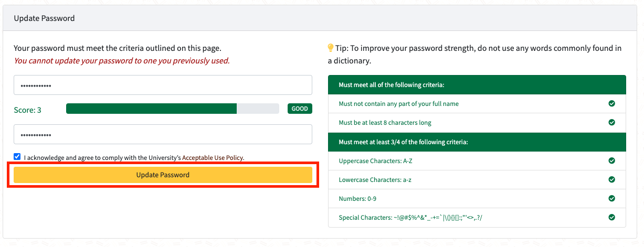Screen dimensions: 644x247
Task: Focus the first new password field
Action: [x=163, y=85]
